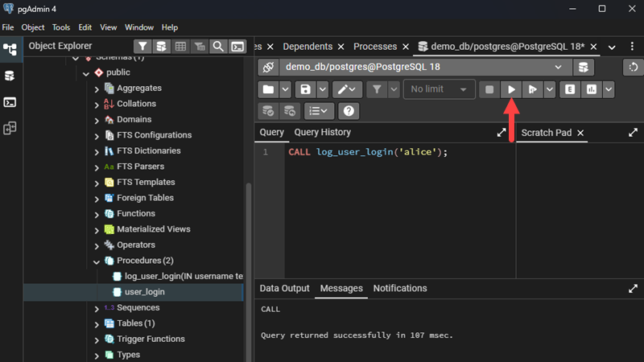Screen dimensions: 644x362
Task: Click the Open File folder icon
Action: coord(269,89)
